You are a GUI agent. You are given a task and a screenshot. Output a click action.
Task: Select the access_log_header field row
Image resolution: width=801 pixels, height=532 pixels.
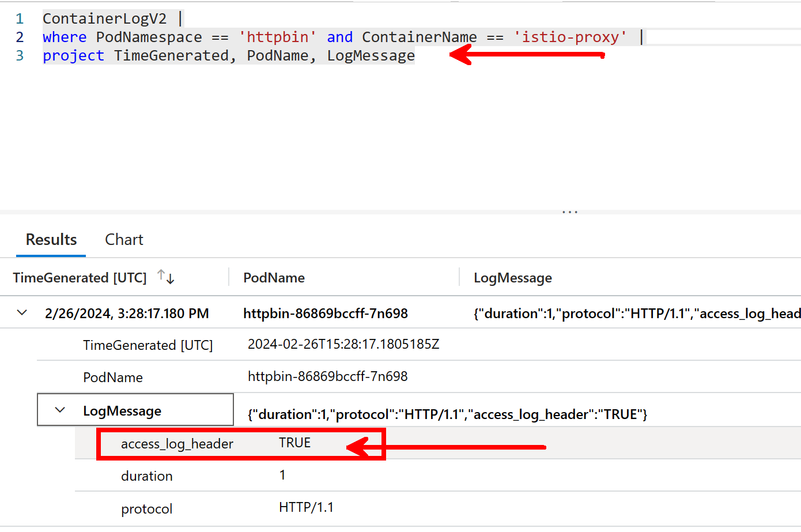(x=177, y=444)
